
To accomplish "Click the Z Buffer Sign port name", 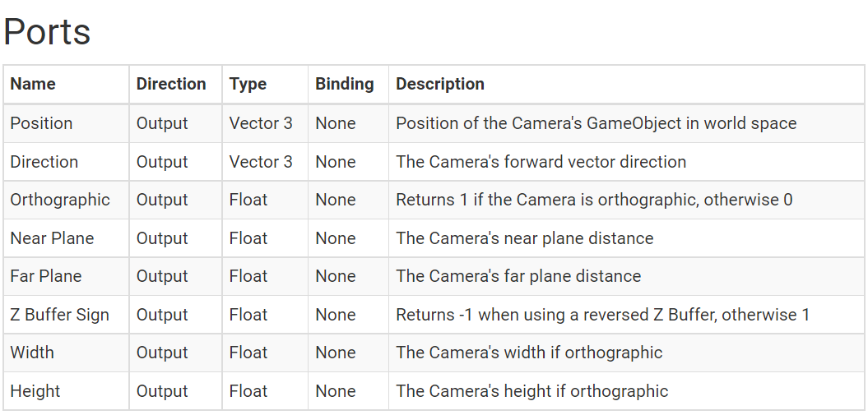I will [59, 315].
